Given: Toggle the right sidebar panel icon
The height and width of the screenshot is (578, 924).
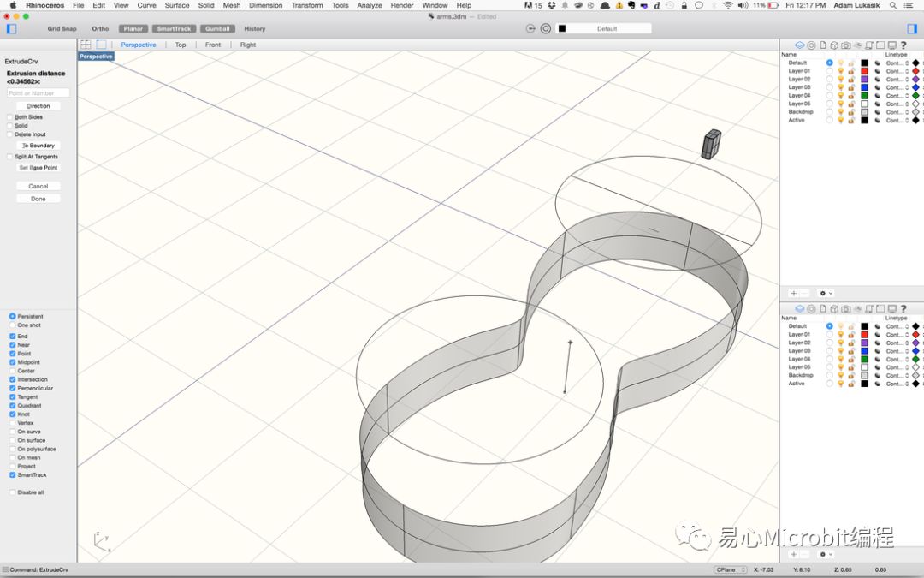Looking at the screenshot, I should 912,28.
